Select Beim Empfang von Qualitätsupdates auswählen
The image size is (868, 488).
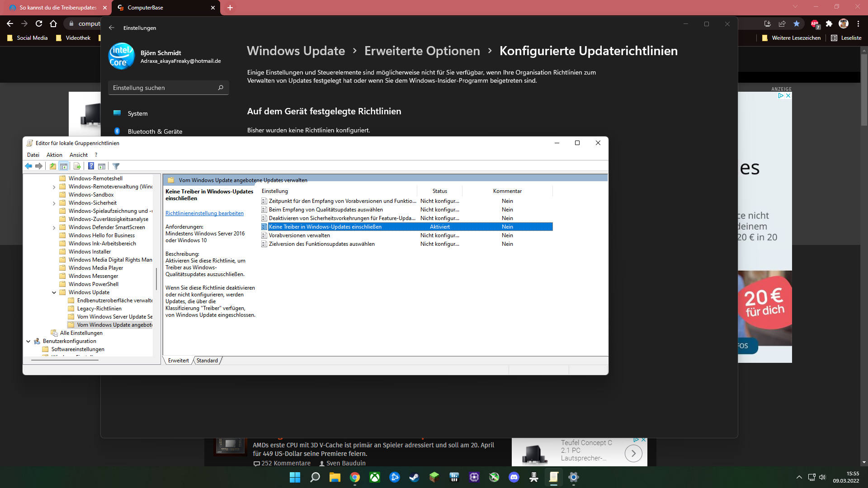[407, 210]
